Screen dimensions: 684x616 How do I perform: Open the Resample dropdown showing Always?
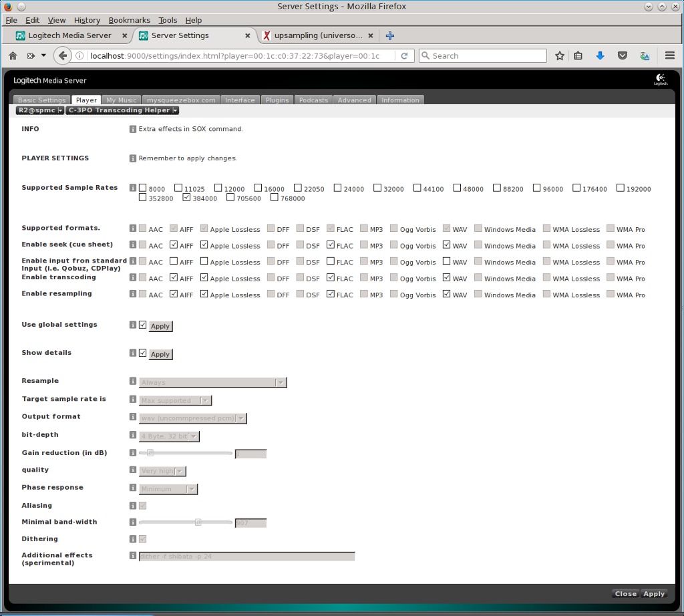(x=213, y=383)
